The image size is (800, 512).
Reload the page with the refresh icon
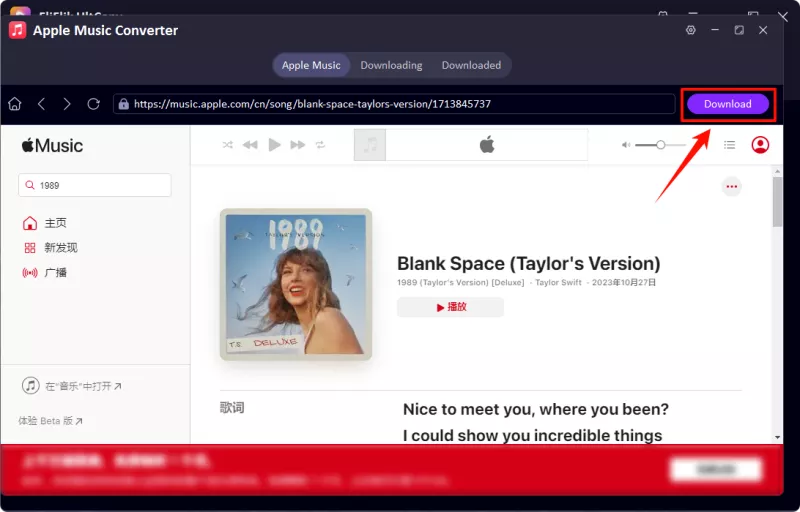coord(93,104)
